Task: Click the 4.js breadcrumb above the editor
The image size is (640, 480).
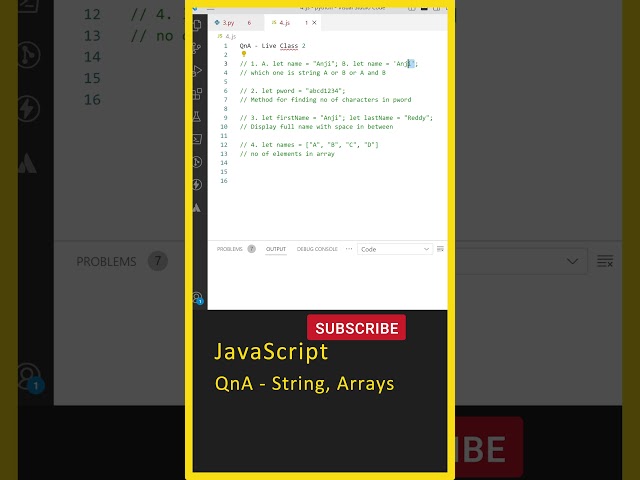Action: pyautogui.click(x=228, y=36)
